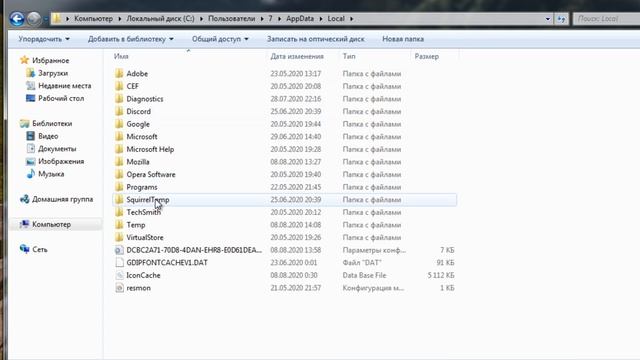Viewport: 640px width, 360px height.
Task: Select the TechSmith folder icon
Action: [x=119, y=212]
